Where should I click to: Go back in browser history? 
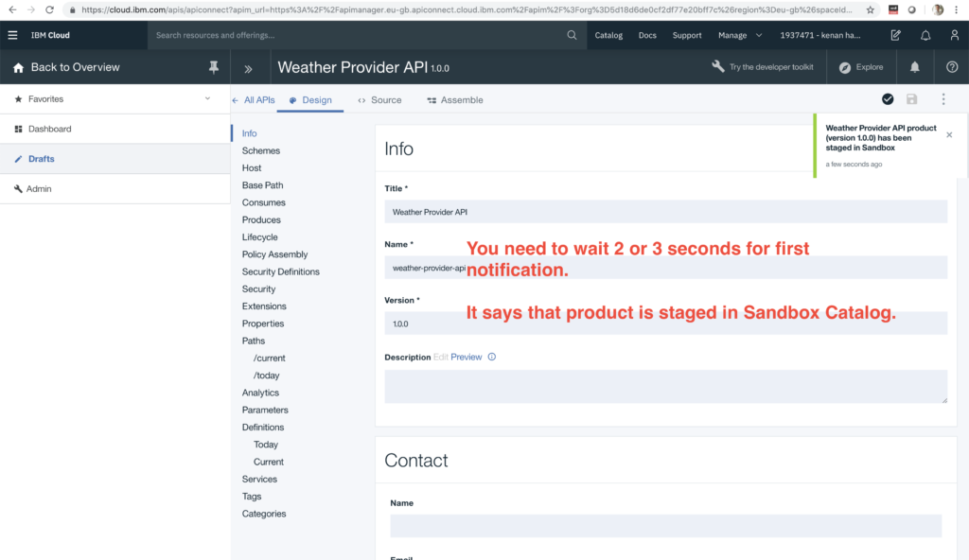tap(12, 9)
